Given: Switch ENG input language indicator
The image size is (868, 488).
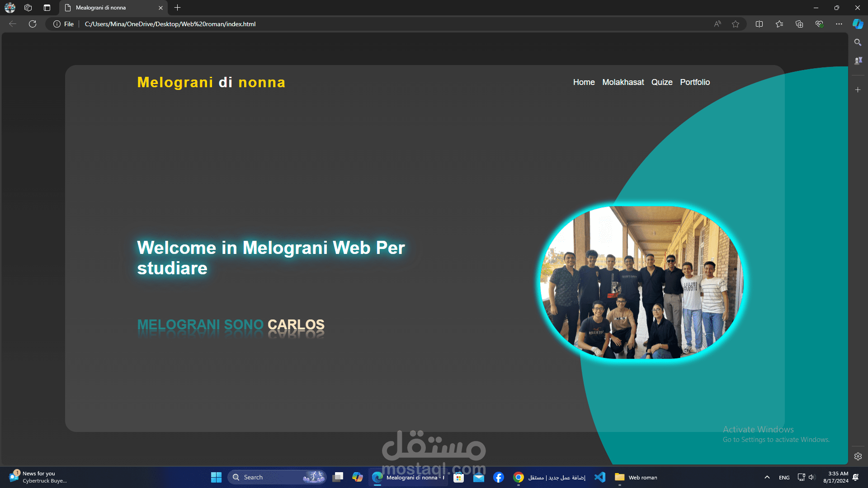Looking at the screenshot, I should click(x=784, y=477).
